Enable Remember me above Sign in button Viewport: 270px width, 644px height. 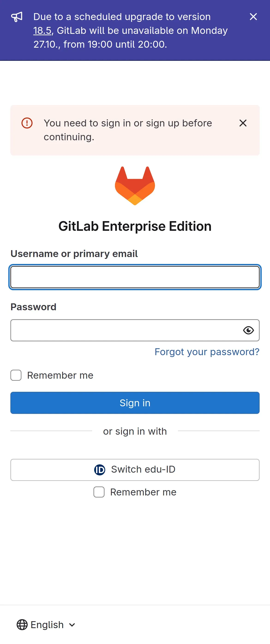point(16,375)
